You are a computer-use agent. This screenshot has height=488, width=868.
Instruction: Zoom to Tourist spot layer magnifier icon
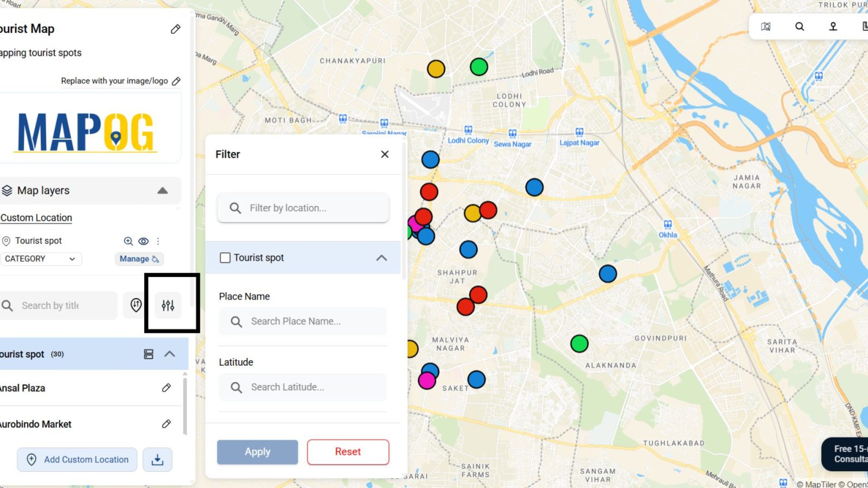click(128, 241)
